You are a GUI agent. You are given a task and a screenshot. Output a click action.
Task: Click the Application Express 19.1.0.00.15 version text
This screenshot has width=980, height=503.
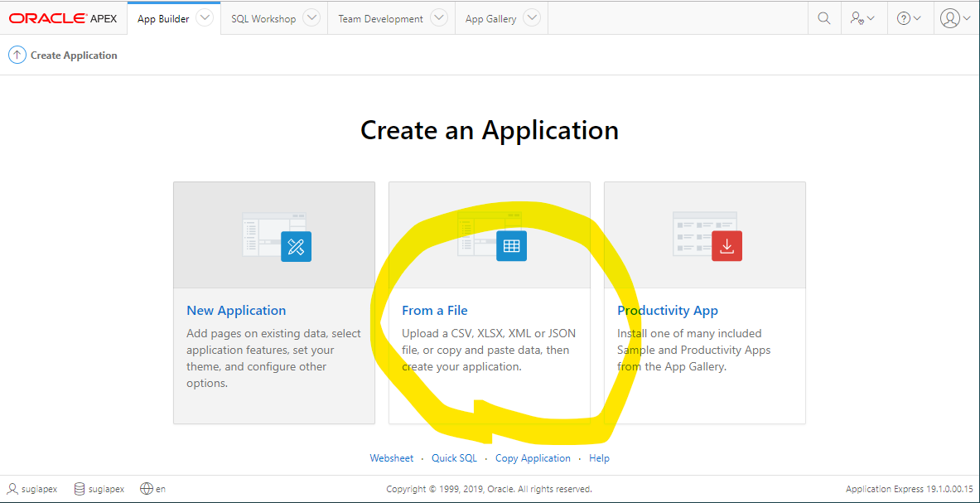click(910, 489)
